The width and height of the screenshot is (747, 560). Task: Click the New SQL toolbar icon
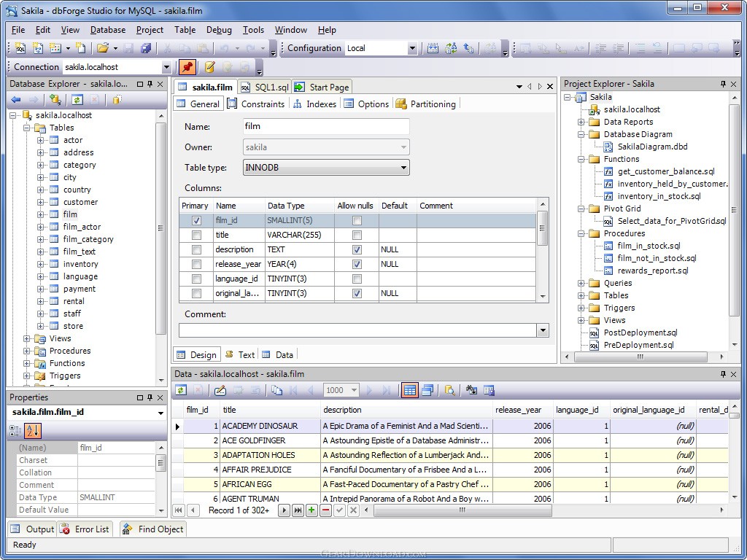[x=20, y=48]
